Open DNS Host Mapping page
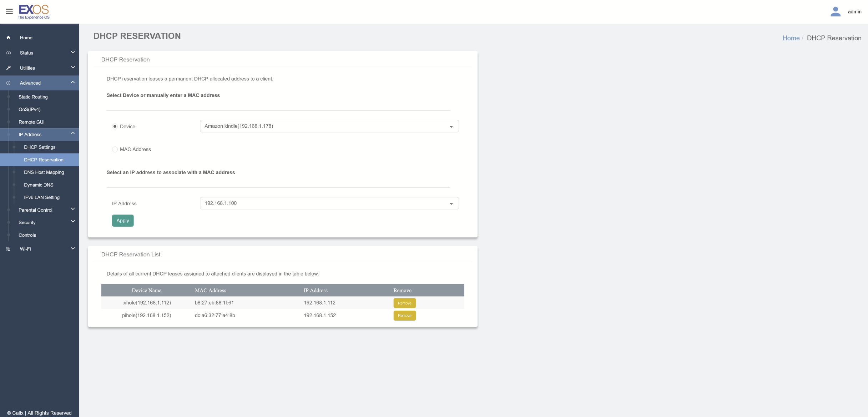This screenshot has height=417, width=868. click(44, 172)
